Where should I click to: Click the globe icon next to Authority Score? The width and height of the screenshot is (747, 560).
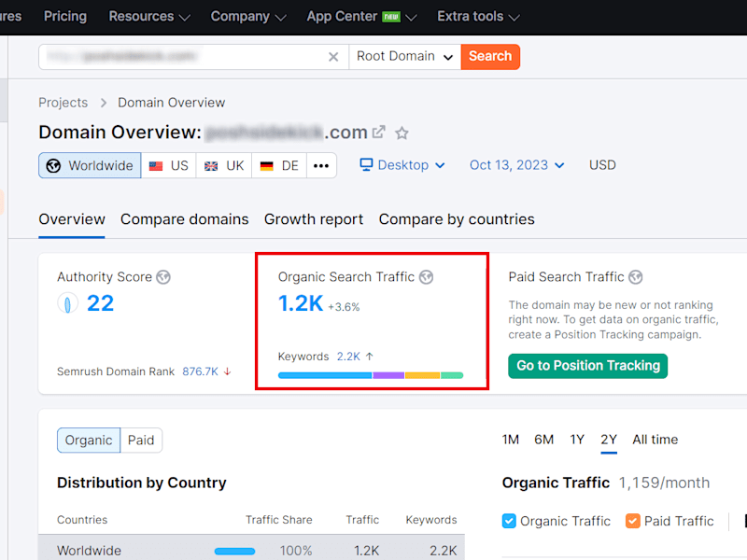point(163,276)
